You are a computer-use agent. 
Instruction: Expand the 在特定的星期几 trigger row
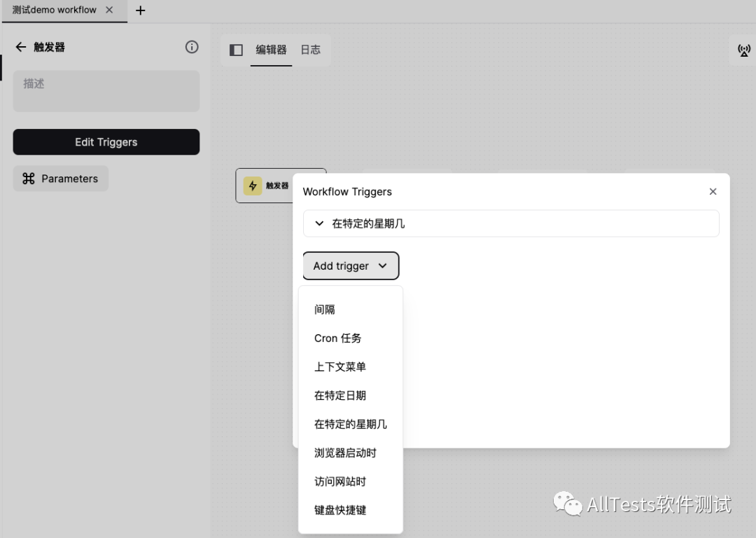pos(510,223)
